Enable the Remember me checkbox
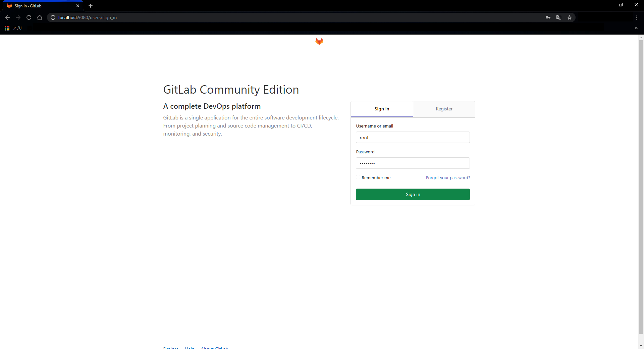 (x=358, y=177)
